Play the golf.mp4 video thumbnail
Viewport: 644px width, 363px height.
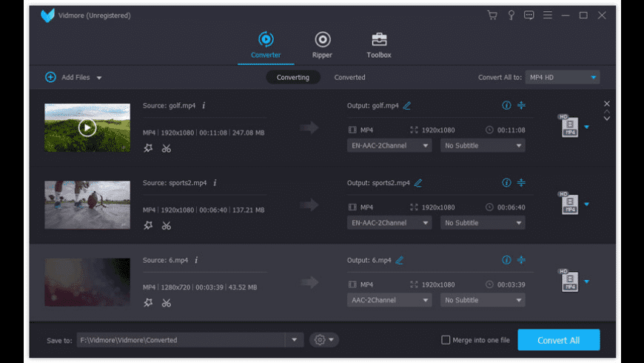[87, 127]
